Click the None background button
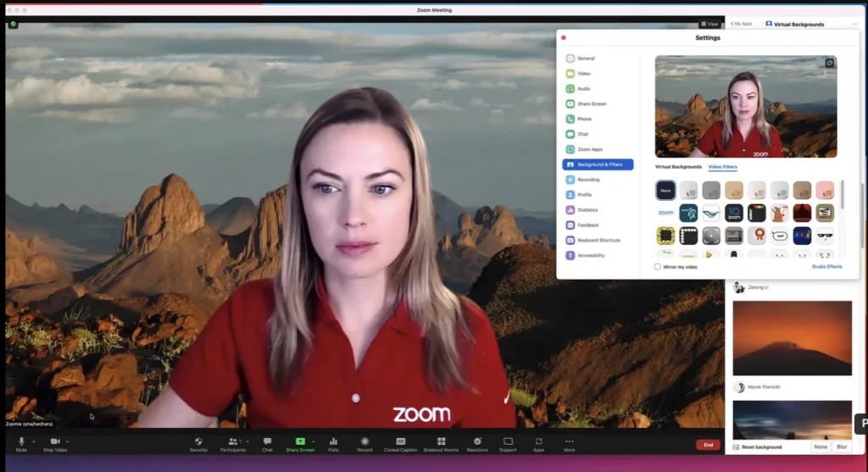Viewport: 868px width, 472px height. [821, 447]
